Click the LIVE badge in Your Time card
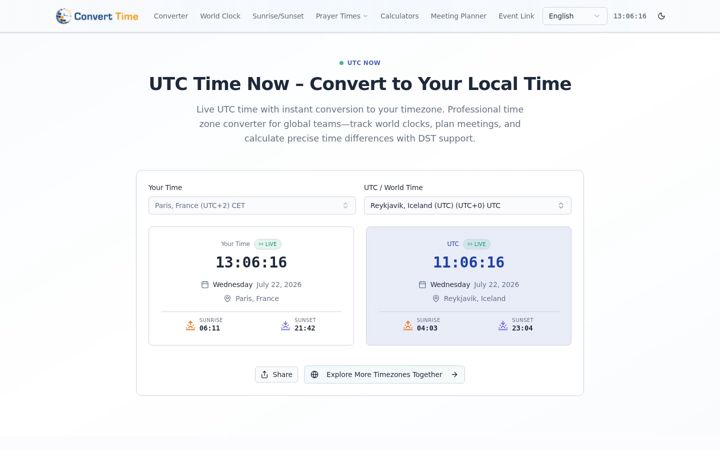 tap(268, 244)
